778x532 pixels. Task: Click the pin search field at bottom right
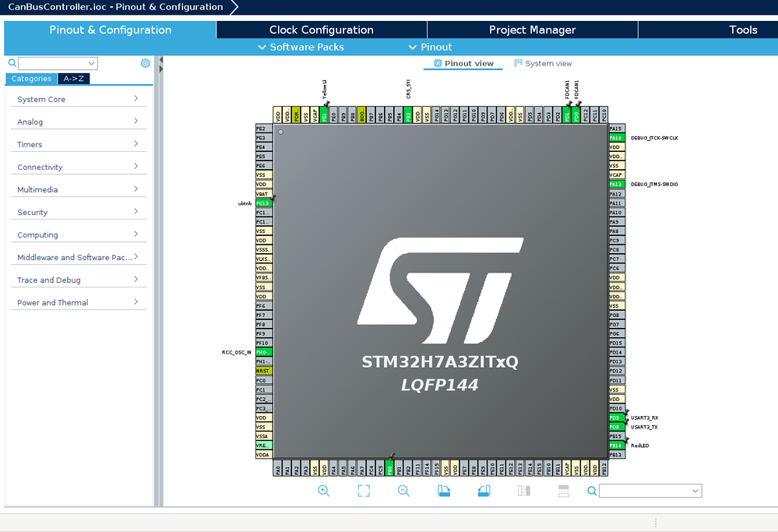coord(650,491)
